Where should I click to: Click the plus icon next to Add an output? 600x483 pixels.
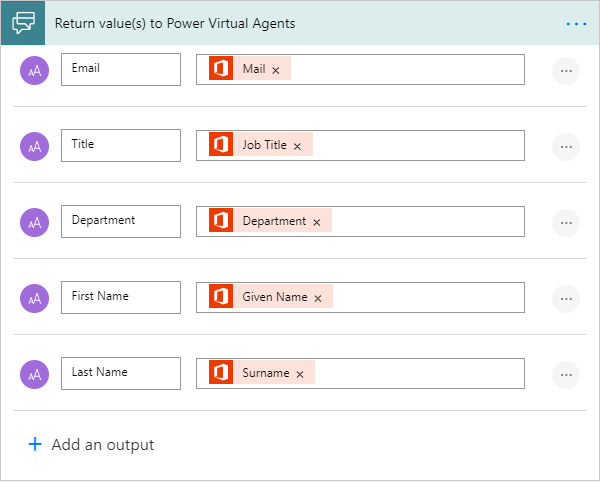[x=35, y=444]
